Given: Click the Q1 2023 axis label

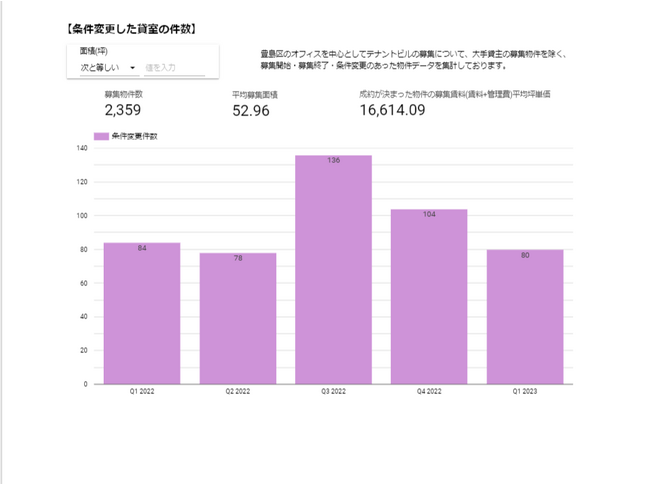Looking at the screenshot, I should point(525,392).
